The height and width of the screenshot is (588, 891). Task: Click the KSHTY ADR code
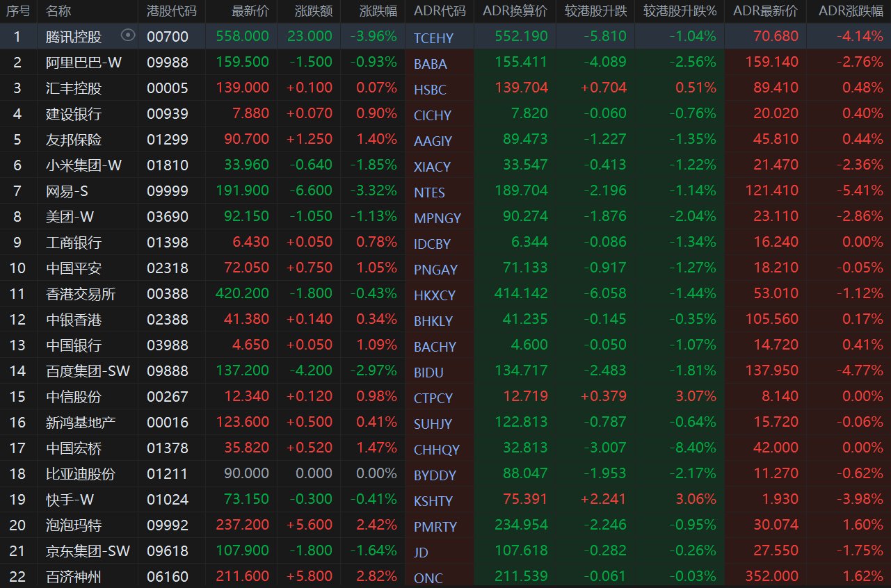tap(433, 501)
